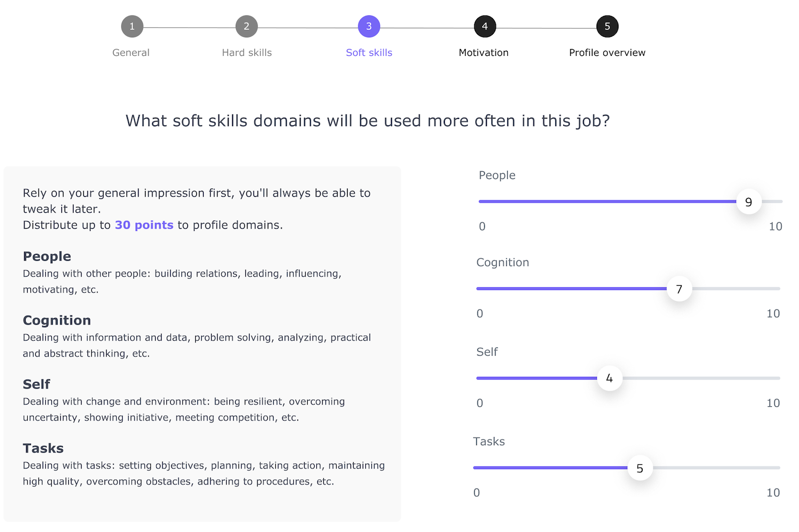This screenshot has height=532, width=799.
Task: Go to step 1 General circle
Action: click(132, 27)
